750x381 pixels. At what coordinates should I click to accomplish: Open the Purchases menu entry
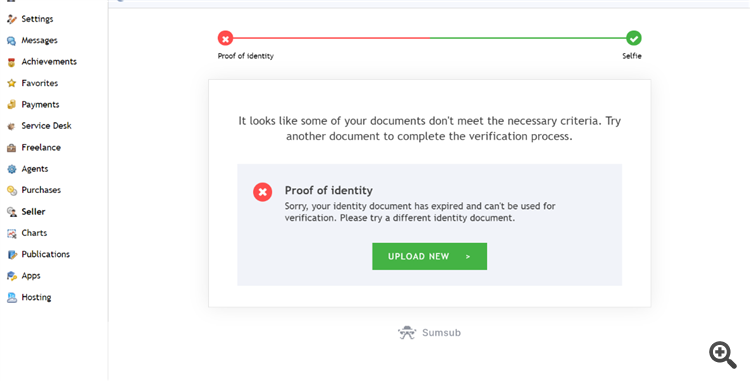[x=41, y=190]
